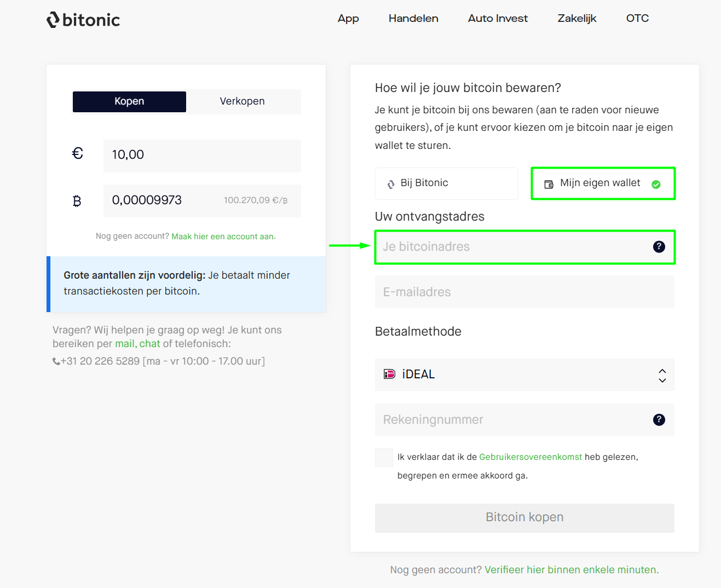Screen dimensions: 721x588
Task: Click the bitcoin amount field
Action: (x=202, y=201)
